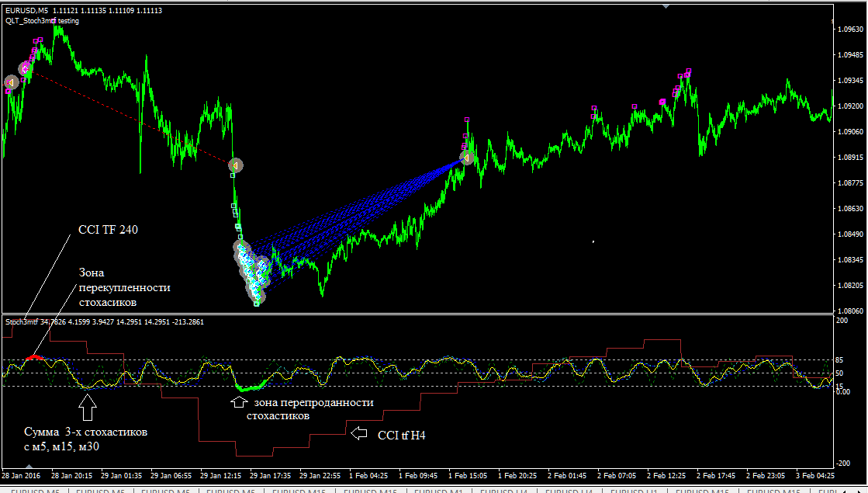Image resolution: width=868 pixels, height=493 pixels.
Task: Click the Stoch3mtf indicator values label
Action: (x=105, y=322)
